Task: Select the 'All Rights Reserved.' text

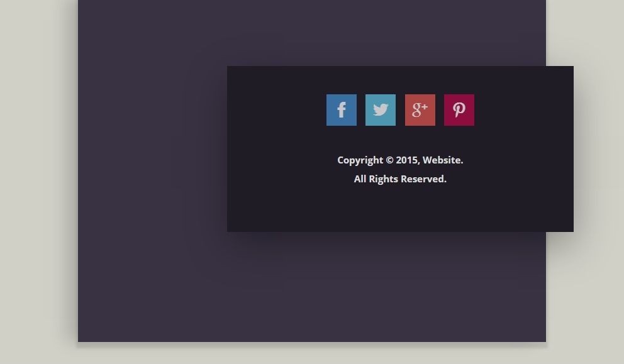Action: pyautogui.click(x=400, y=179)
